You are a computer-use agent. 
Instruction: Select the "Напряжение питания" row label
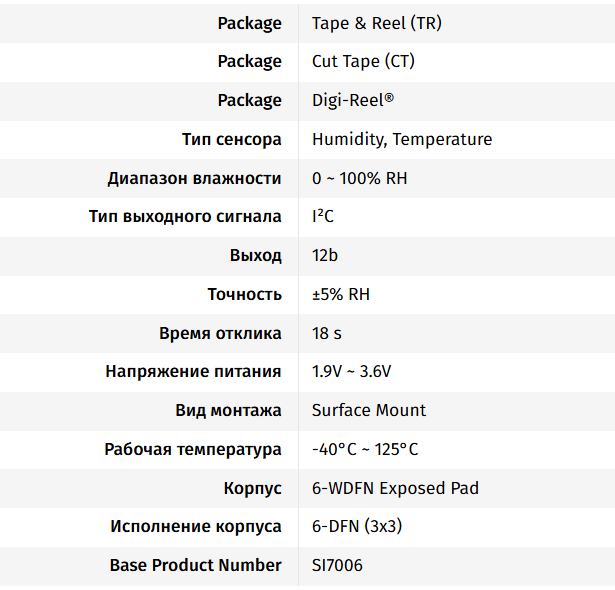tap(193, 372)
